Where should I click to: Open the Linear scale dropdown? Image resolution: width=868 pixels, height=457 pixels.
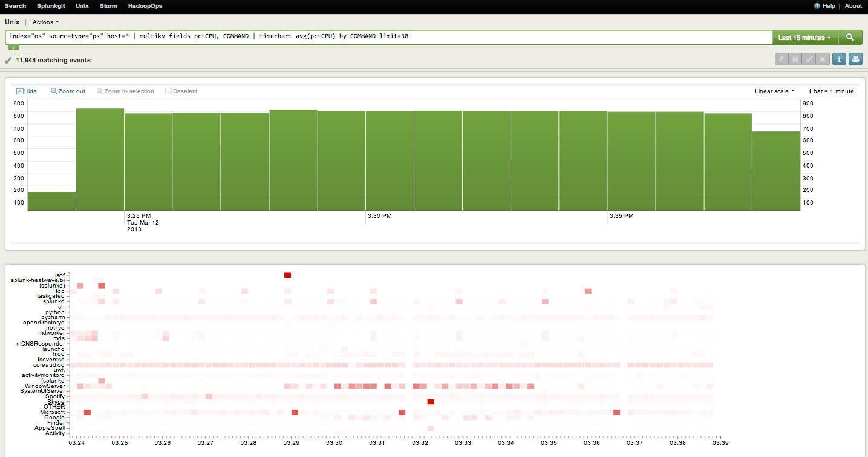[x=773, y=91]
